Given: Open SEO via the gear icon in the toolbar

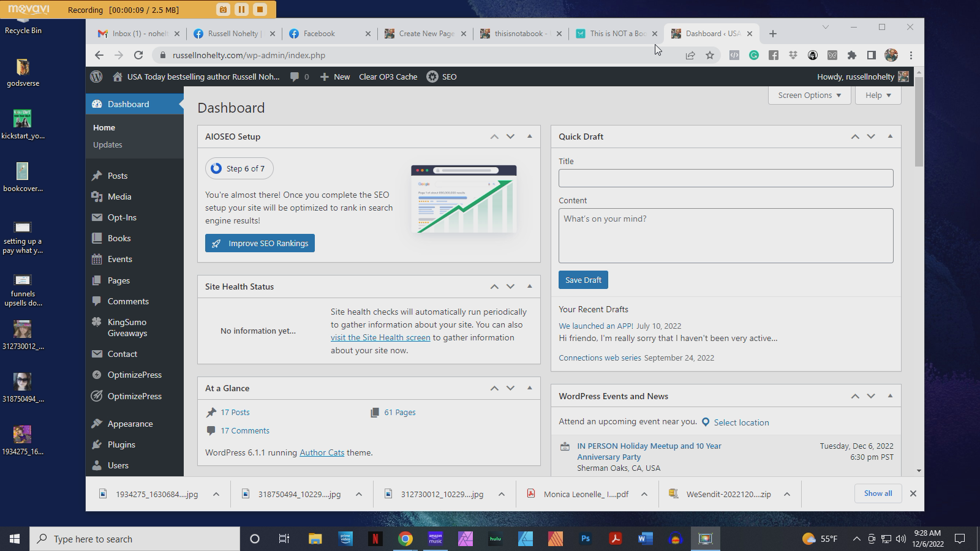Looking at the screenshot, I should tap(431, 77).
